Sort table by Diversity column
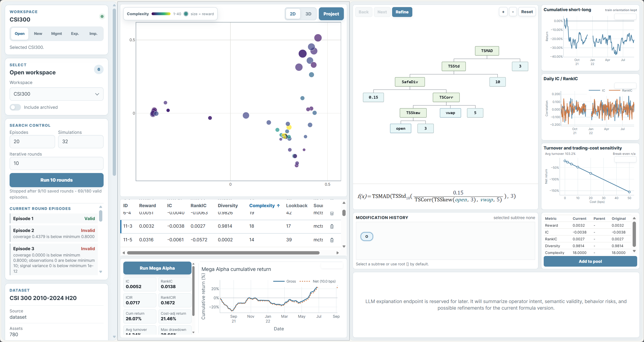This screenshot has height=342, width=644. 228,206
